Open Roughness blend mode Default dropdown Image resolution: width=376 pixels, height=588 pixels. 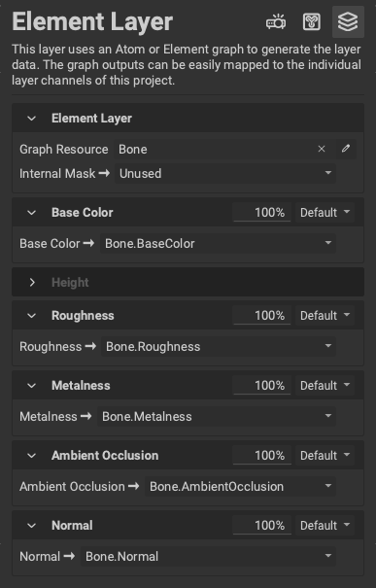pos(325,315)
